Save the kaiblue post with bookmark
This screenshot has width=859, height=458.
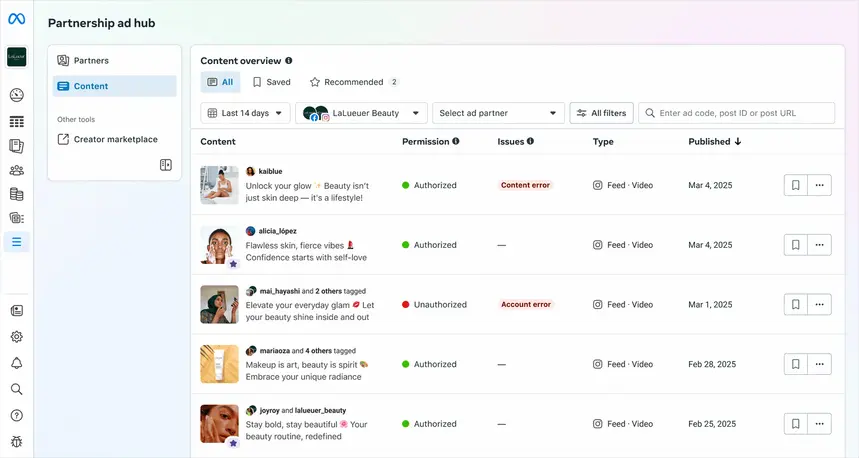click(795, 185)
